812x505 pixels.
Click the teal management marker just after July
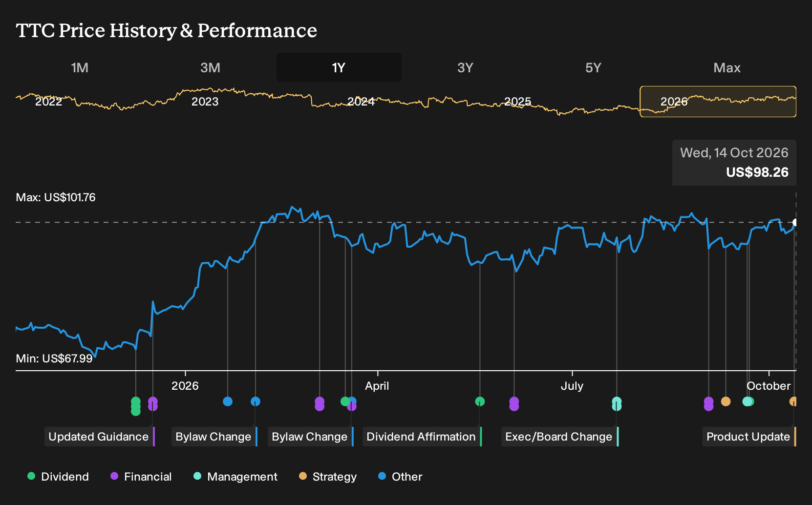617,404
